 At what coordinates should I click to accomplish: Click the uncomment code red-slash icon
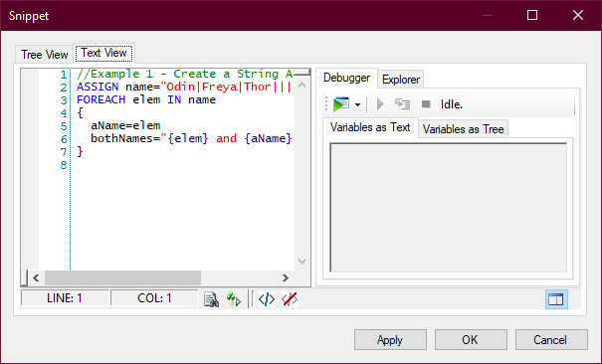click(x=290, y=299)
